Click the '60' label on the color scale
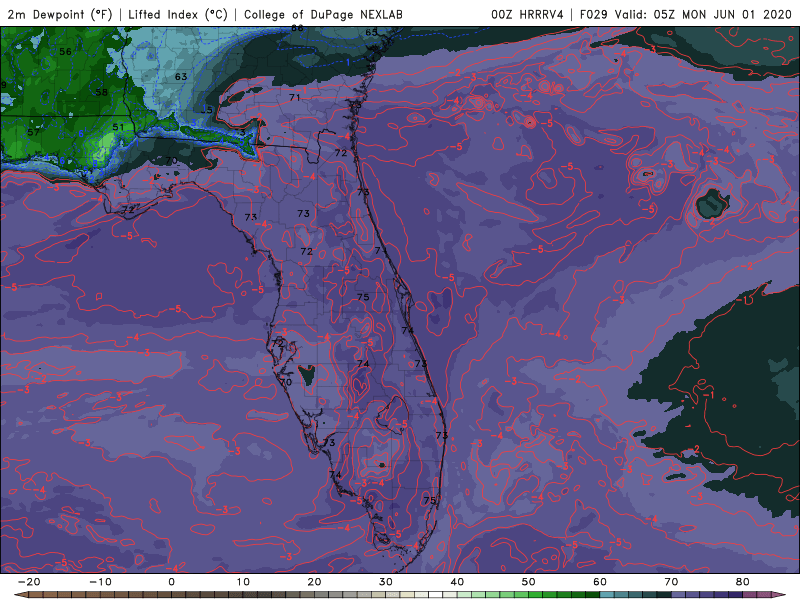 pyautogui.click(x=600, y=582)
